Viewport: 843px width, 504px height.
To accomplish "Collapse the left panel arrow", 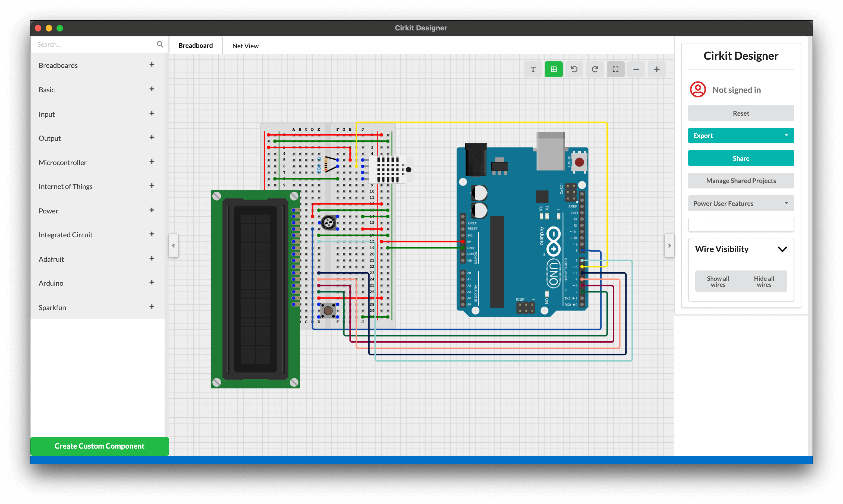I will click(174, 245).
